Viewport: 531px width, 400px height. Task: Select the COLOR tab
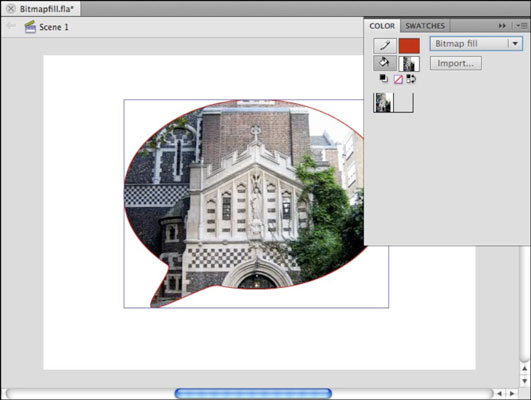tap(382, 26)
